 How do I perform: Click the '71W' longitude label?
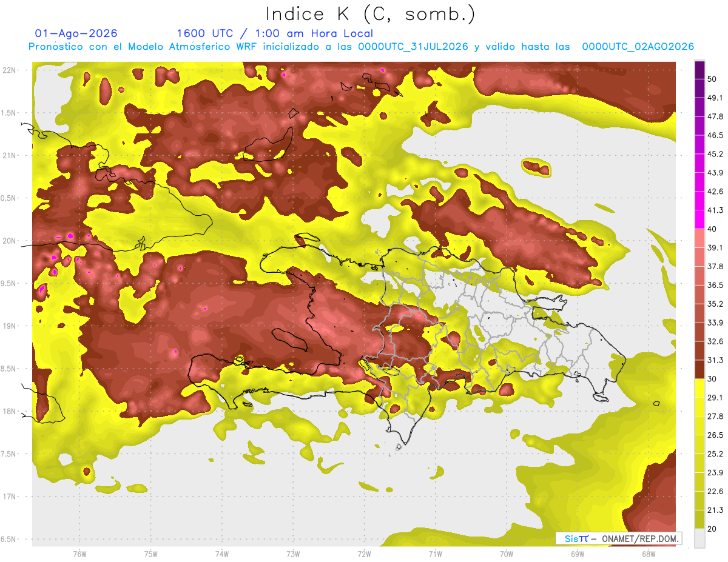[x=435, y=554]
